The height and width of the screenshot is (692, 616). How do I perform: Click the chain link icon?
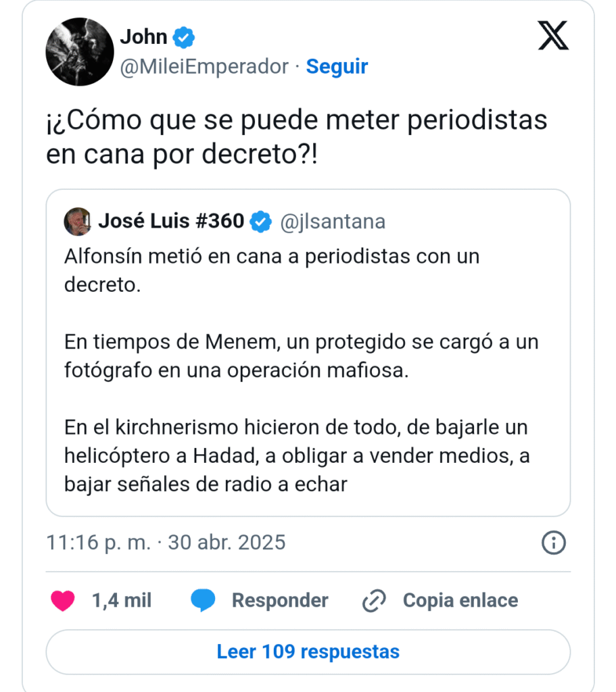click(x=374, y=600)
